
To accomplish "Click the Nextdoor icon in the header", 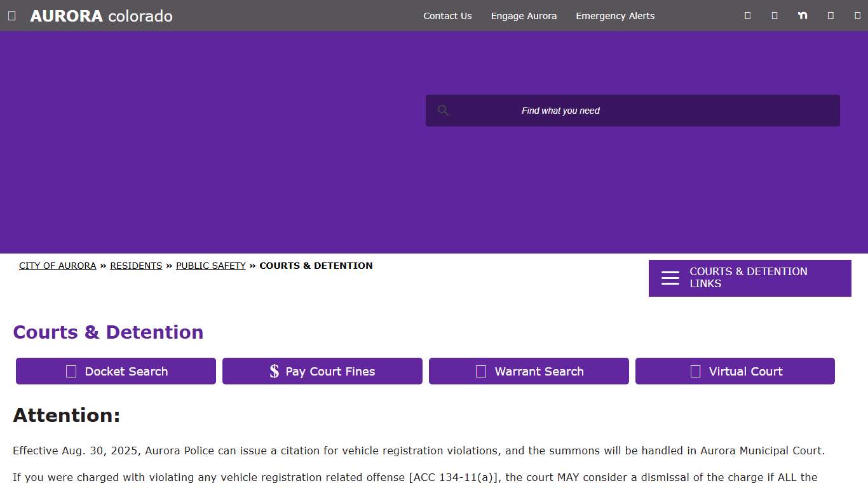I will pos(803,16).
